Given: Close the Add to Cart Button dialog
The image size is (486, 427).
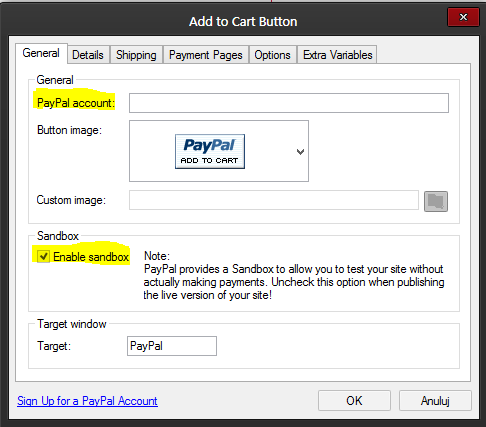Looking at the screenshot, I should (x=463, y=17).
